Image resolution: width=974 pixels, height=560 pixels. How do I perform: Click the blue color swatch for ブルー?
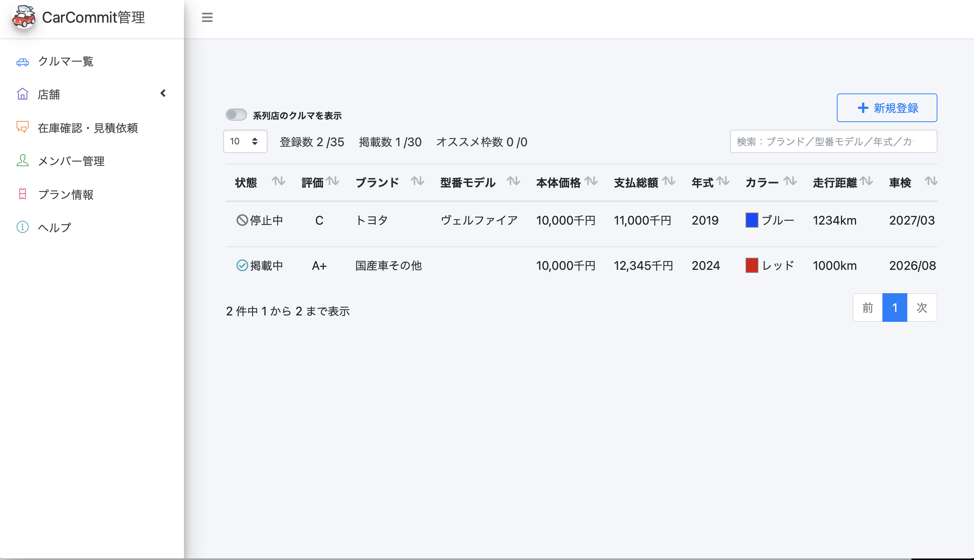tap(752, 220)
